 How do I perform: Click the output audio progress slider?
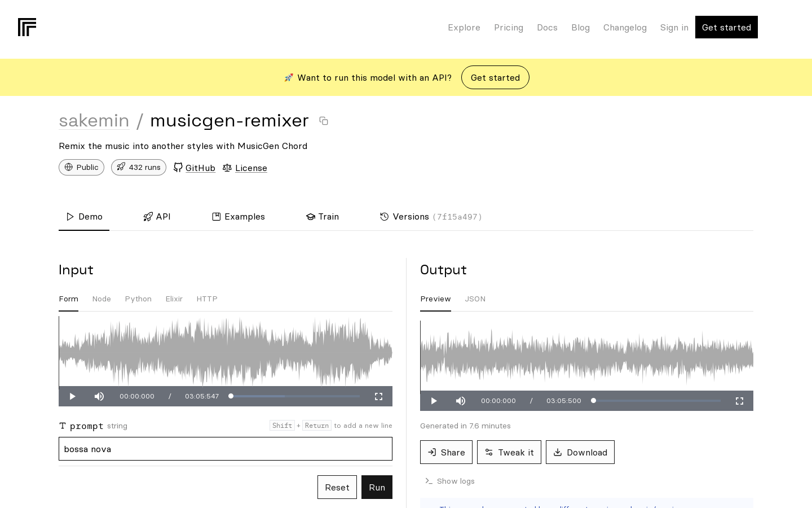point(656,401)
